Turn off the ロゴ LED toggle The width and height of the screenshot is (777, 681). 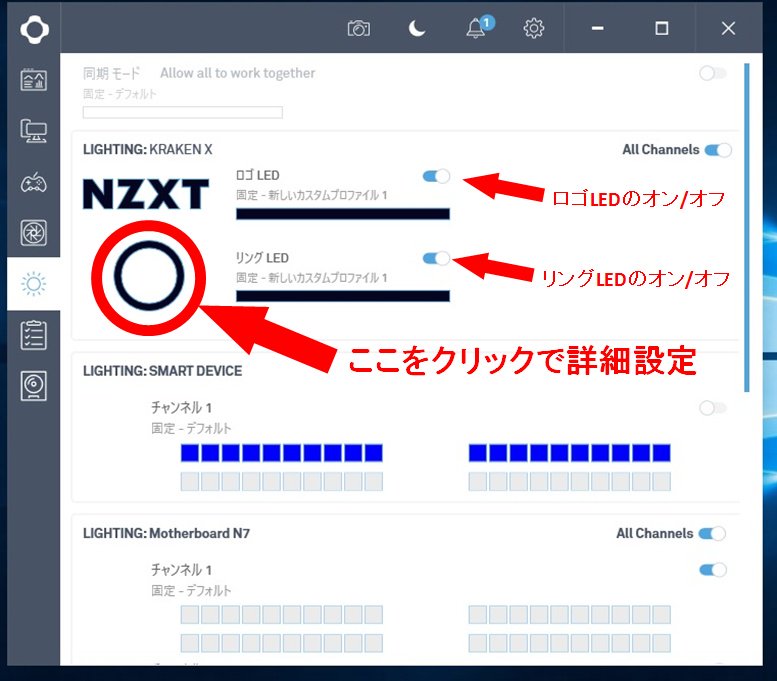(436, 176)
